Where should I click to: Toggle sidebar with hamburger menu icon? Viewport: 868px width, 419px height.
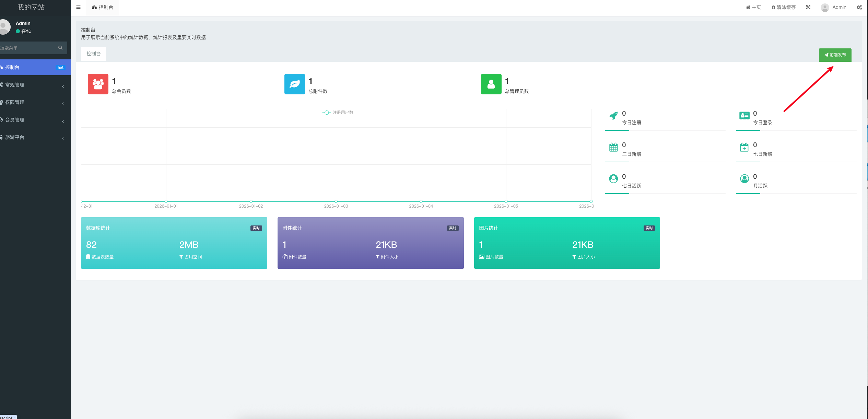point(78,7)
